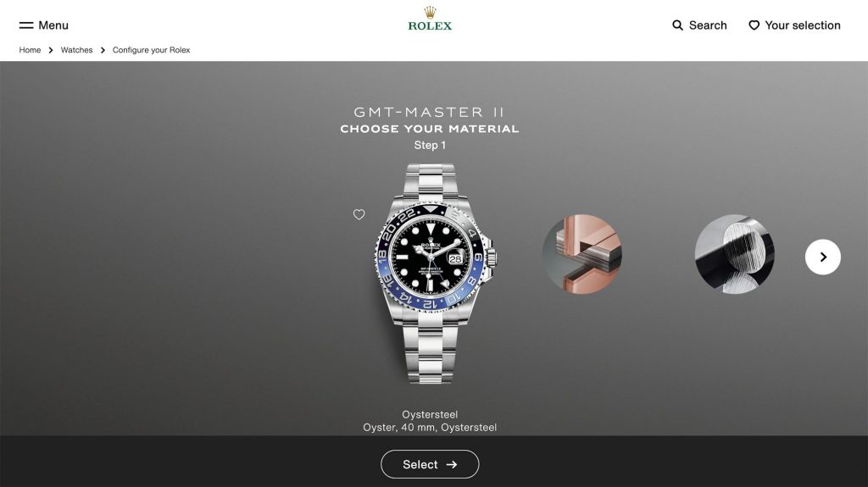Click the chevron after Watches breadcrumb

pos(103,50)
